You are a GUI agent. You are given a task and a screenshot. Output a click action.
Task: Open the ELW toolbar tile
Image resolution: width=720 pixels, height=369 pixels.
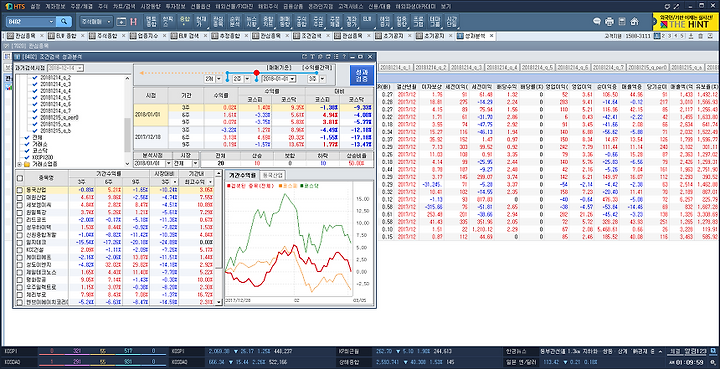[367, 21]
